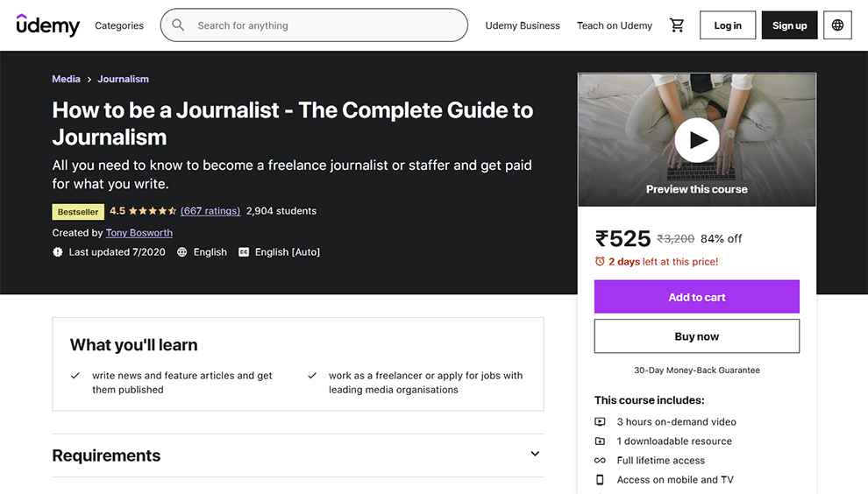Viewport: 868px width, 494px height.
Task: Click the closed captions CC icon
Action: [244, 252]
